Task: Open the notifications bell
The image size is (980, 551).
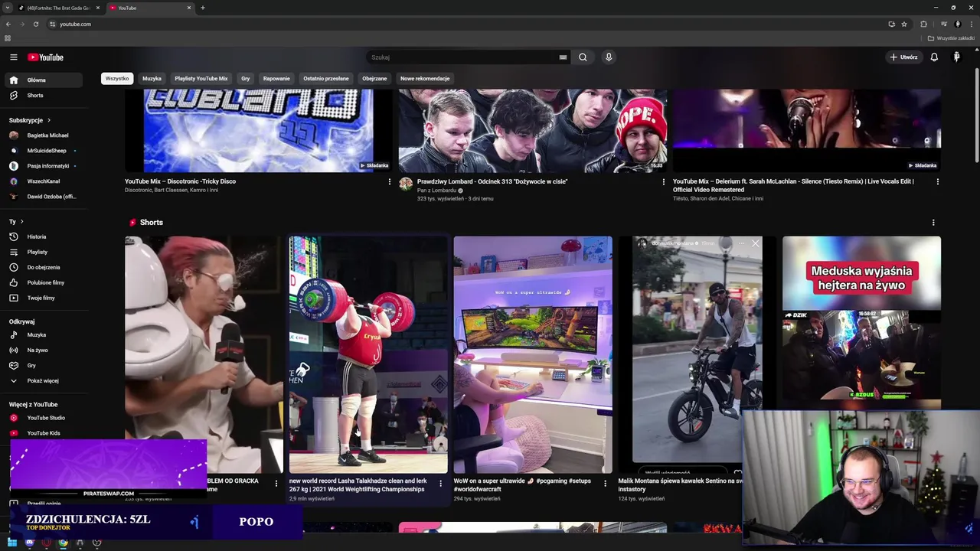Action: tap(934, 57)
